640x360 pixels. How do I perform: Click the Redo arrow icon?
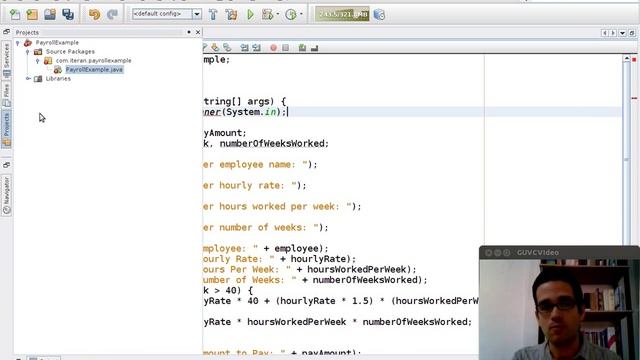pos(112,15)
